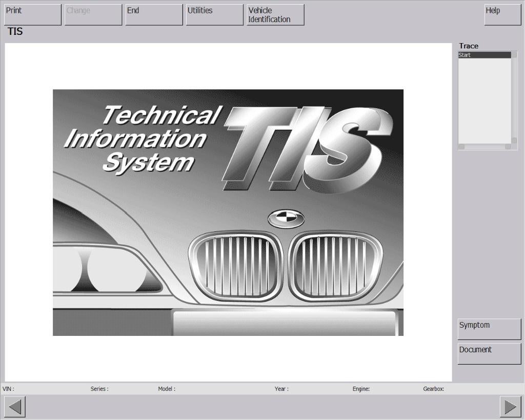
Task: Open the Print function
Action: (32, 14)
